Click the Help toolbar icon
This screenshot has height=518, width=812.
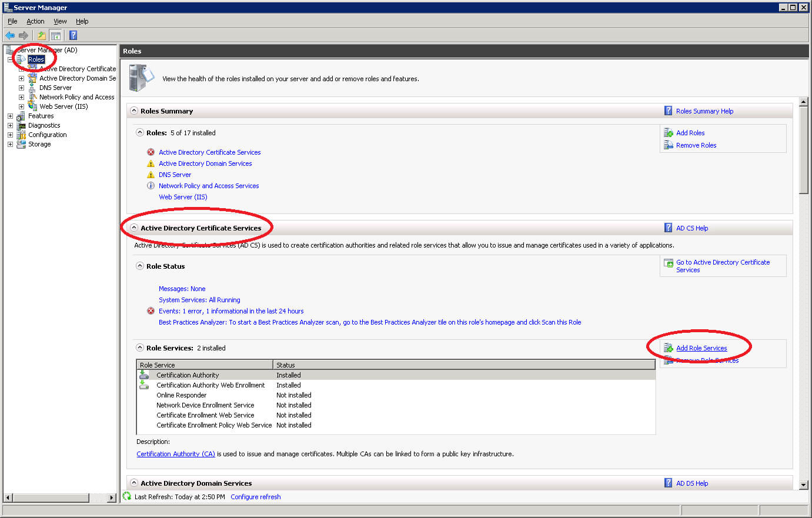(x=73, y=35)
